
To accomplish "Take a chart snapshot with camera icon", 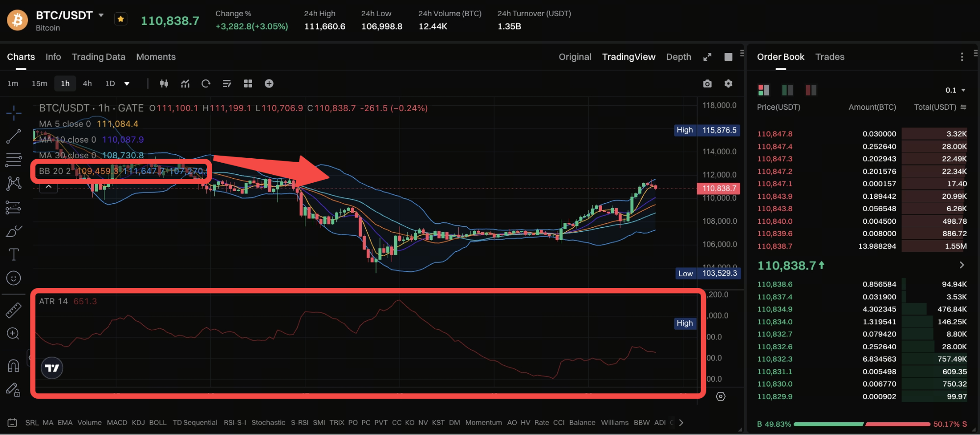I will click(x=707, y=84).
